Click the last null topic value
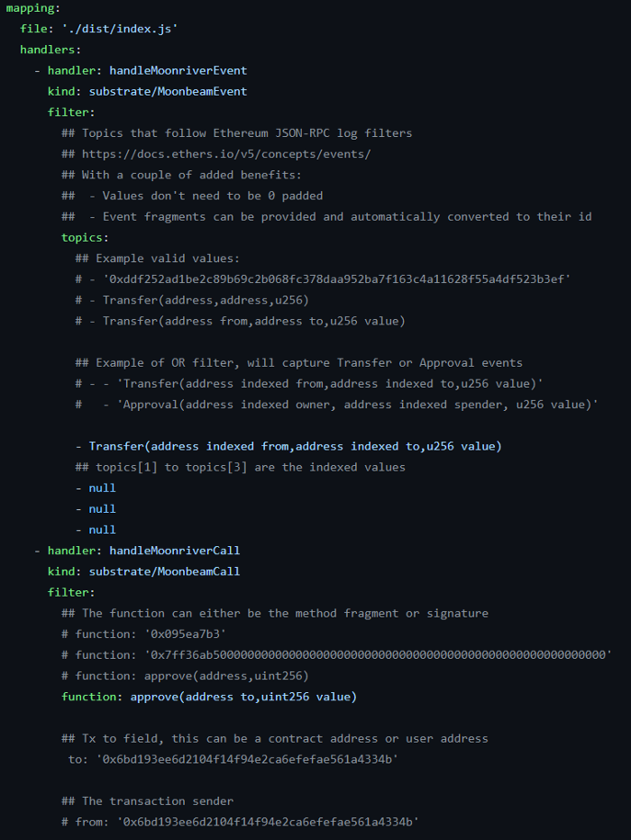This screenshot has width=631, height=840. (102, 530)
